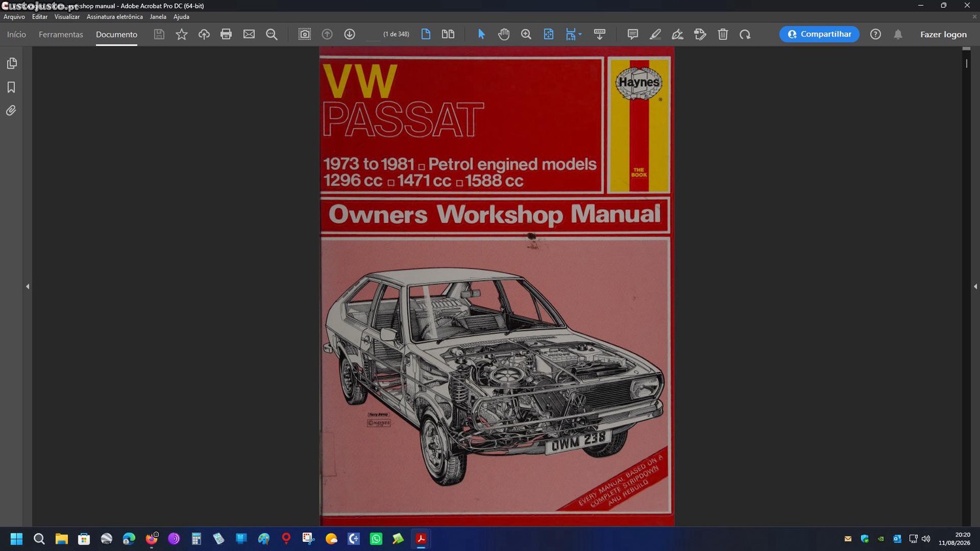Click the vertical document scrollbar

pos(966,286)
